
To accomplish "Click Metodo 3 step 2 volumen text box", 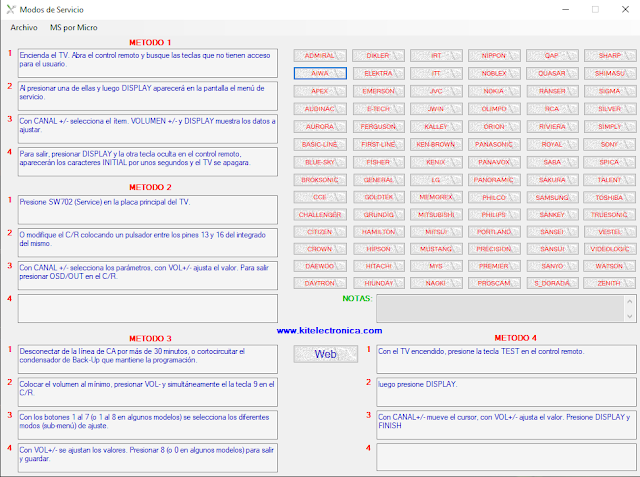I will [148, 392].
